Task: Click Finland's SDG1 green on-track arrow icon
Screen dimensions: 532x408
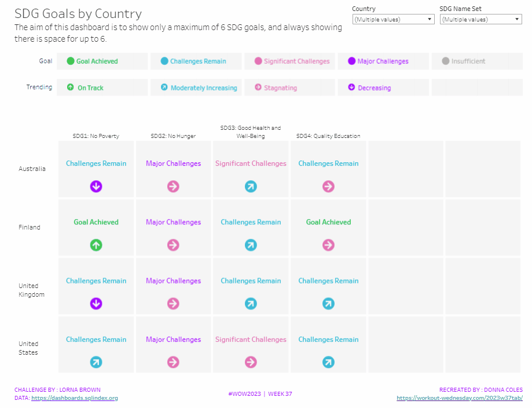Action: pos(96,245)
